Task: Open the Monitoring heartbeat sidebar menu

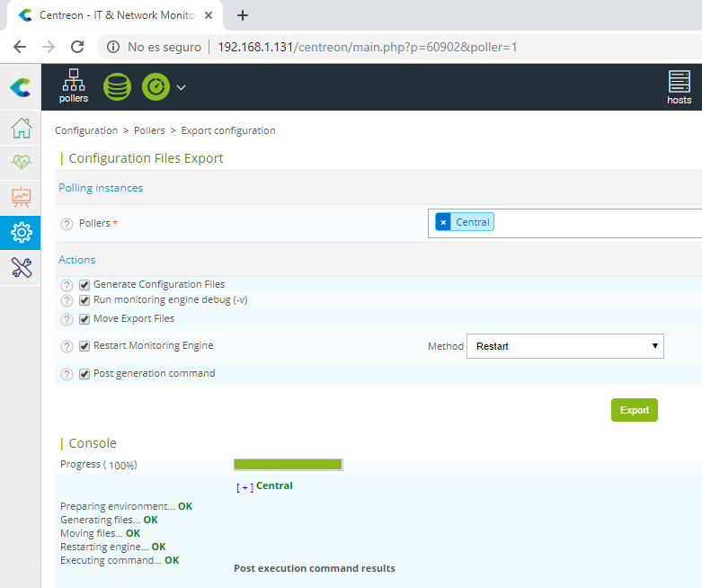Action: click(x=21, y=162)
